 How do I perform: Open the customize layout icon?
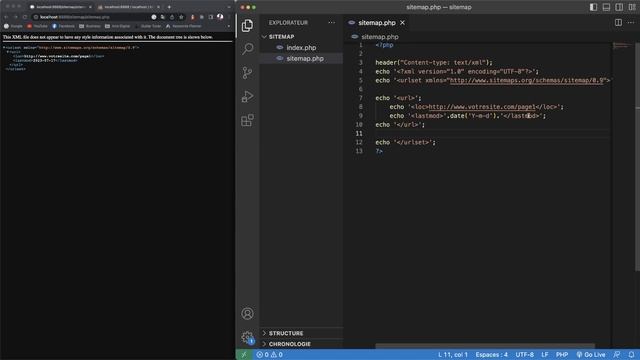pos(632,7)
